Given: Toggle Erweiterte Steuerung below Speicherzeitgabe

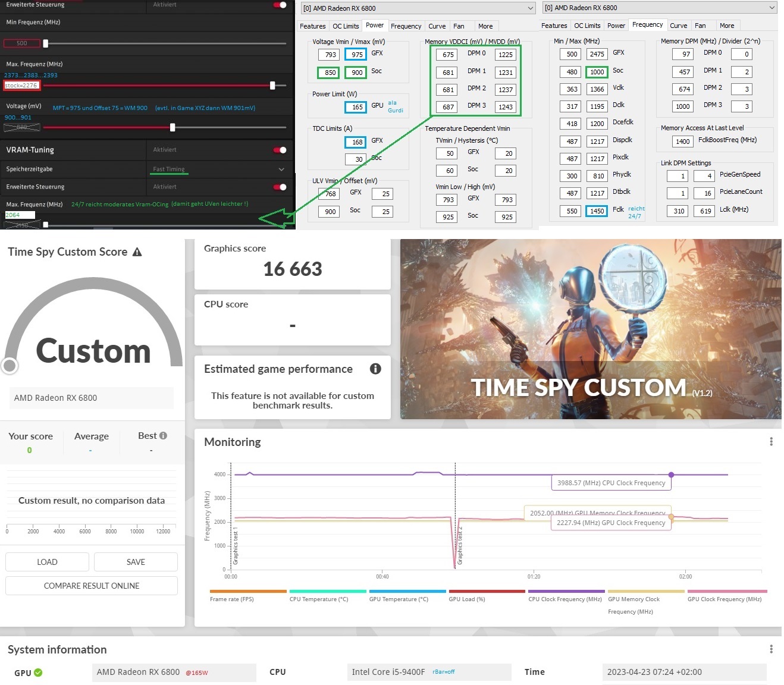Looking at the screenshot, I should coord(280,187).
